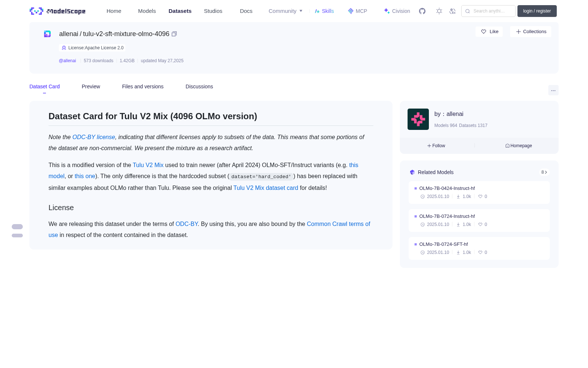
Task: Expand the Community dropdown menu
Action: (286, 11)
